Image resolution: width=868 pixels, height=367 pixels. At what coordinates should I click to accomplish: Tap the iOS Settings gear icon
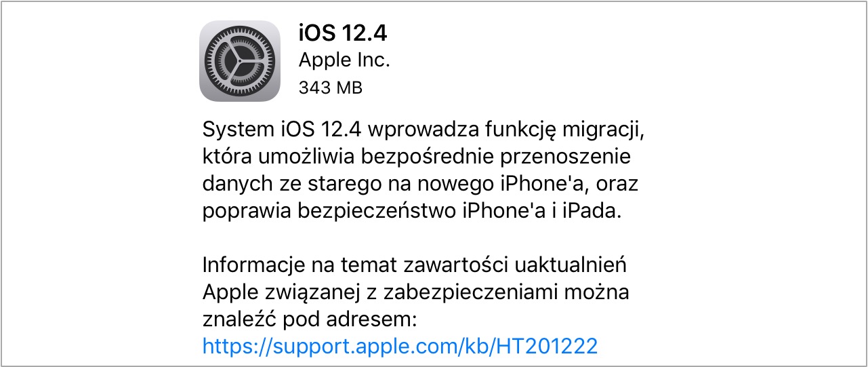(240, 61)
